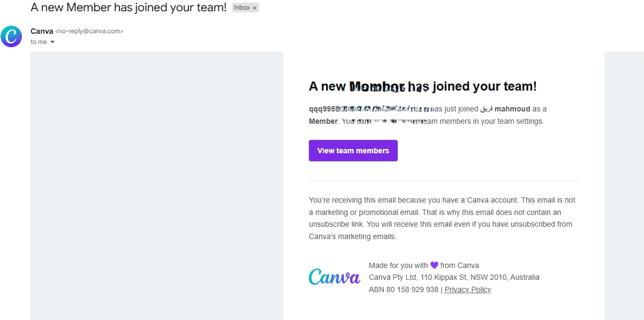Expand recipient details arrow beside "to me"
Viewport: 644px width, 320px height.
52,42
